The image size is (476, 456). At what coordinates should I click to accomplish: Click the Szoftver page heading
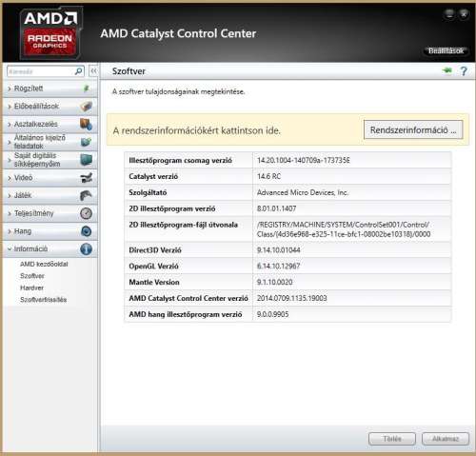click(x=129, y=71)
